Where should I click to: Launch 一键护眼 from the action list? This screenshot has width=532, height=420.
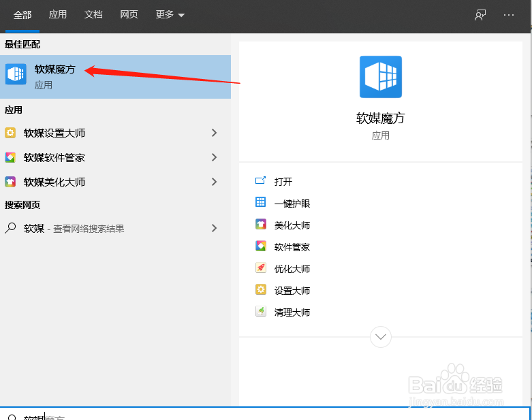[292, 204]
